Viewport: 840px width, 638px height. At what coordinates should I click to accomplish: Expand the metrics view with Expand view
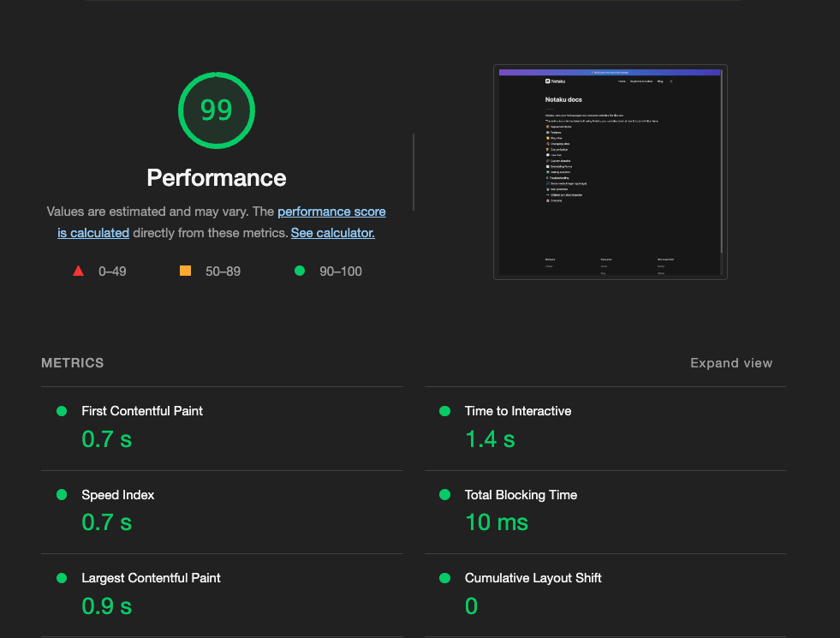[x=731, y=363]
